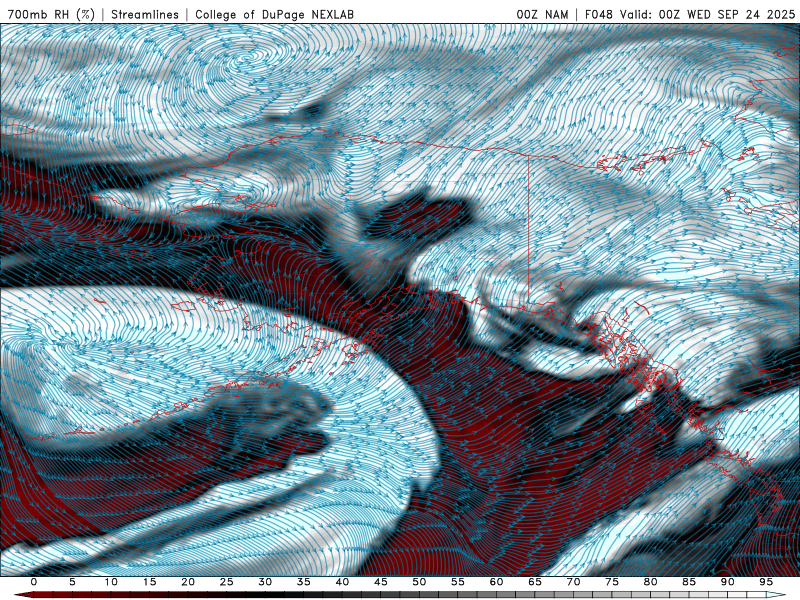800x600 pixels.
Task: Click the '10' colorbar tick label
Action: pyautogui.click(x=111, y=582)
